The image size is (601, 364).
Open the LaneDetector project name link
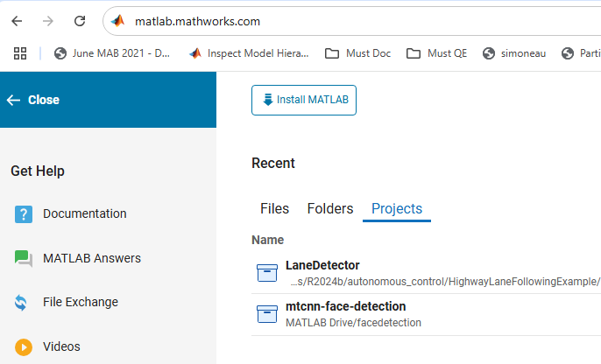[322, 265]
